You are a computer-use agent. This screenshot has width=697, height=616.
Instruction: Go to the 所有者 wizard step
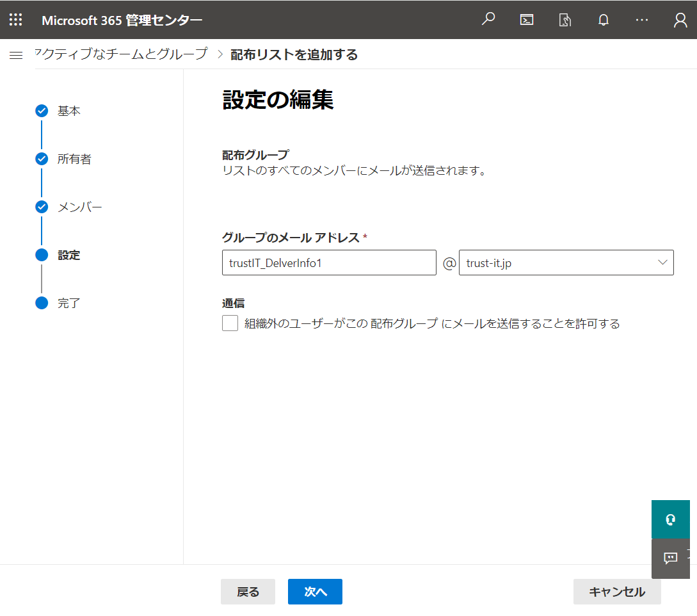pyautogui.click(x=74, y=159)
